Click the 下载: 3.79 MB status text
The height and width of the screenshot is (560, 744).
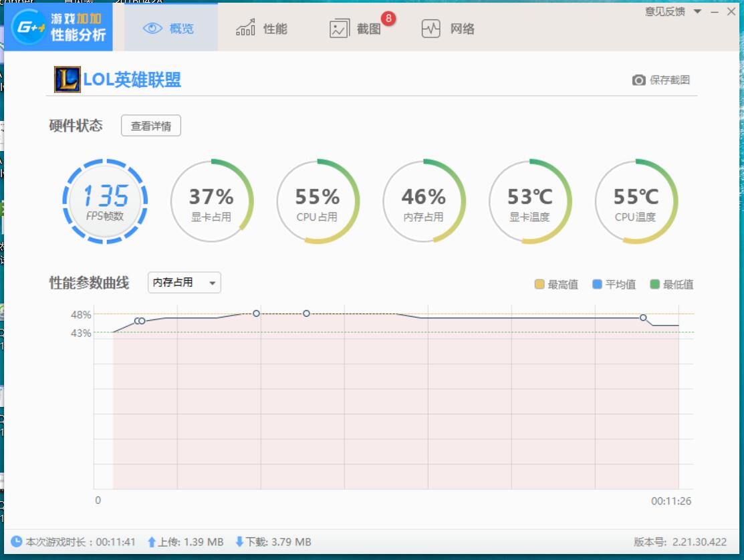pyautogui.click(x=279, y=542)
